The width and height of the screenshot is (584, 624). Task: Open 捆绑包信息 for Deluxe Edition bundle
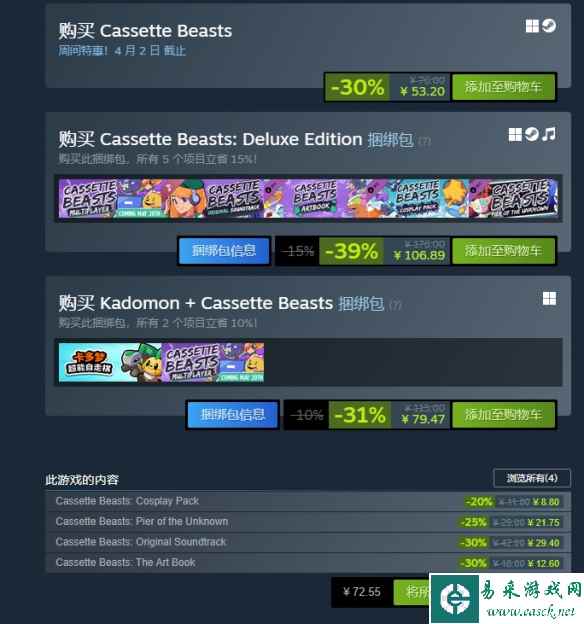point(224,251)
